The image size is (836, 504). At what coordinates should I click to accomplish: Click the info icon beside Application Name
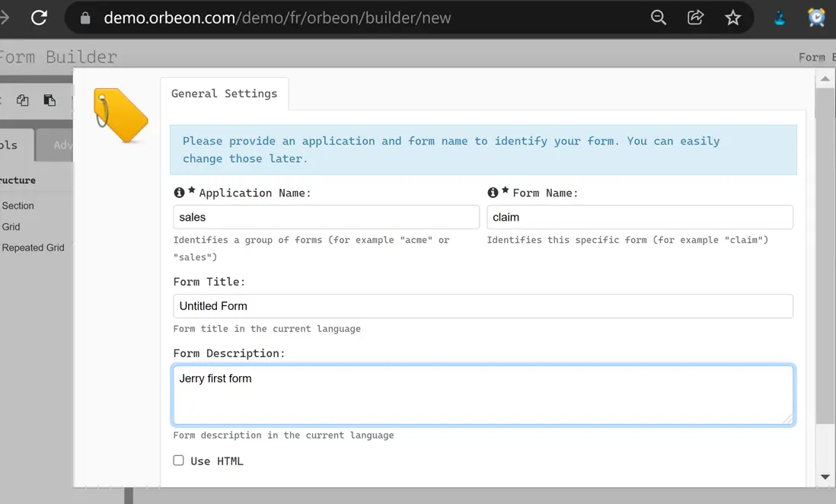pyautogui.click(x=180, y=193)
